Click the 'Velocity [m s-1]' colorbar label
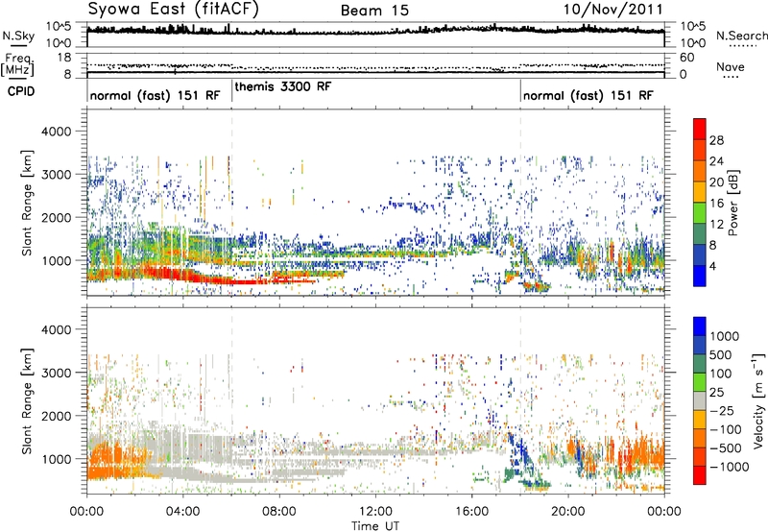This screenshot has height=532, width=768. tap(758, 400)
